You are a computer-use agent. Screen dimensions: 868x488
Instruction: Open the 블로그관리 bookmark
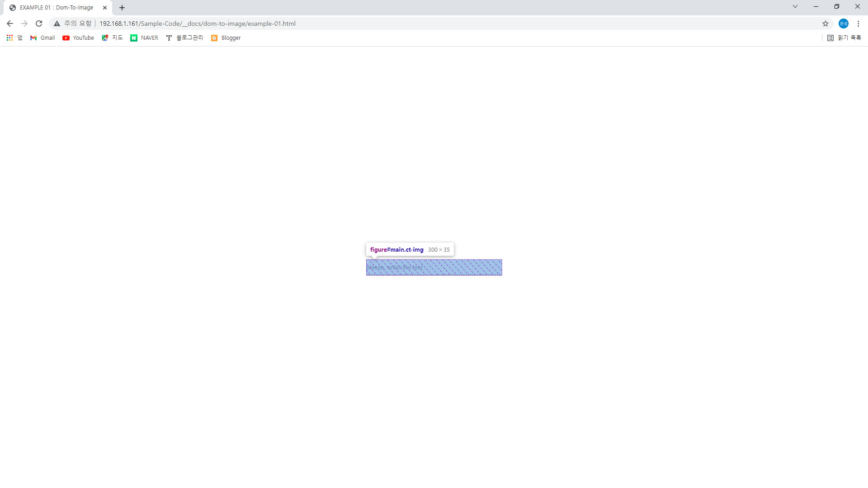point(184,38)
